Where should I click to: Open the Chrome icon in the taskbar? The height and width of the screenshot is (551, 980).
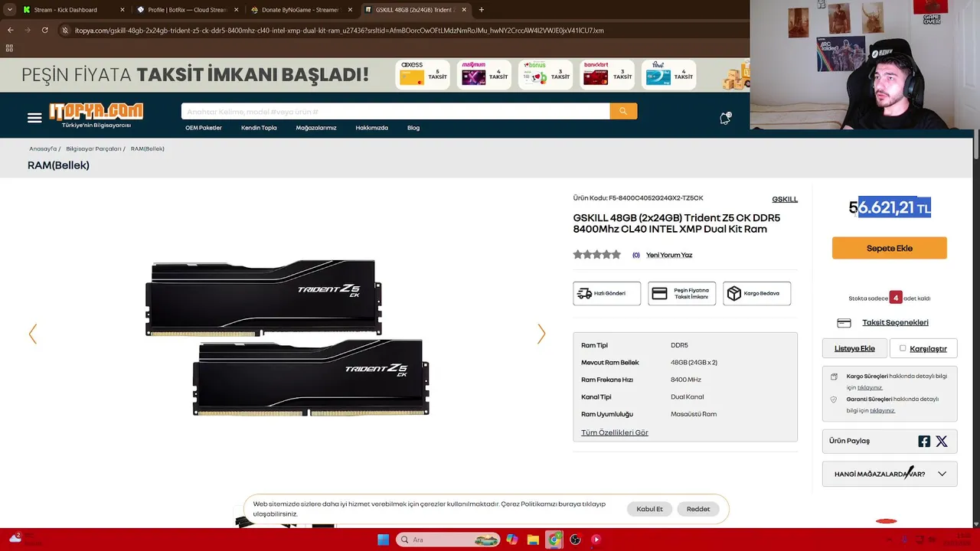pos(554,540)
